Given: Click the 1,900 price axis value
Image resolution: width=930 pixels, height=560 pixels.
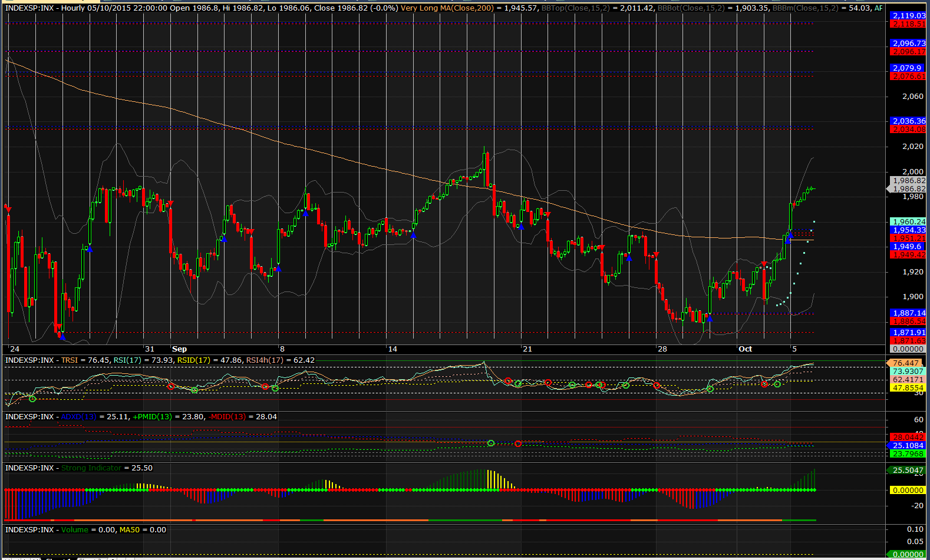Looking at the screenshot, I should click(913, 297).
